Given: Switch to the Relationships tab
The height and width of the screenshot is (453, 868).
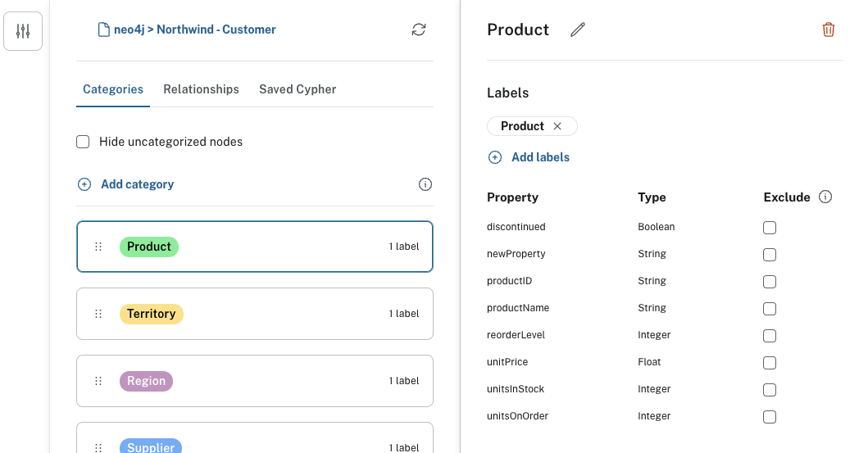Looking at the screenshot, I should pos(201,89).
